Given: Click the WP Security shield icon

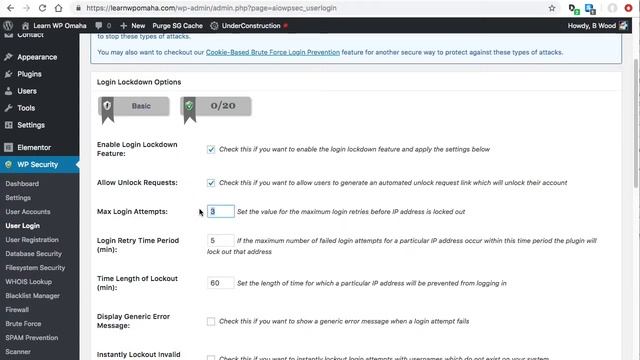Looking at the screenshot, I should [x=9, y=164].
